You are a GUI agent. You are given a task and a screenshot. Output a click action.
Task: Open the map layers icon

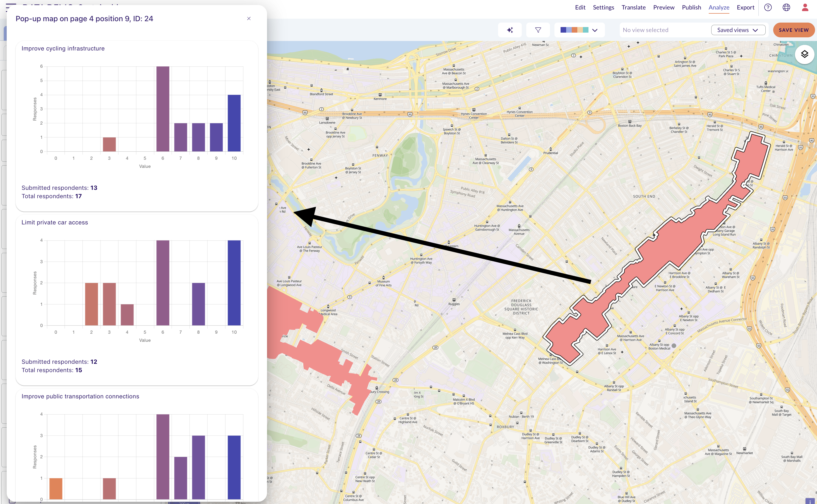coord(804,54)
